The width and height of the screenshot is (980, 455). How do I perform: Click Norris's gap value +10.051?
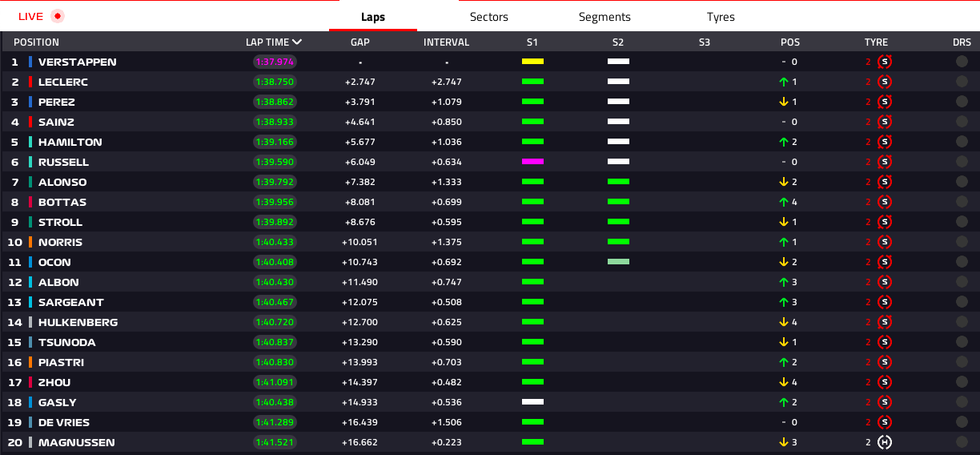point(359,242)
